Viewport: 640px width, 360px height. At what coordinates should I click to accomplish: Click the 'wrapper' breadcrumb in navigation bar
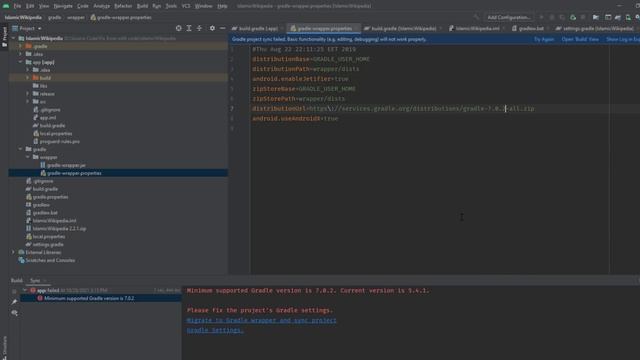pos(76,18)
